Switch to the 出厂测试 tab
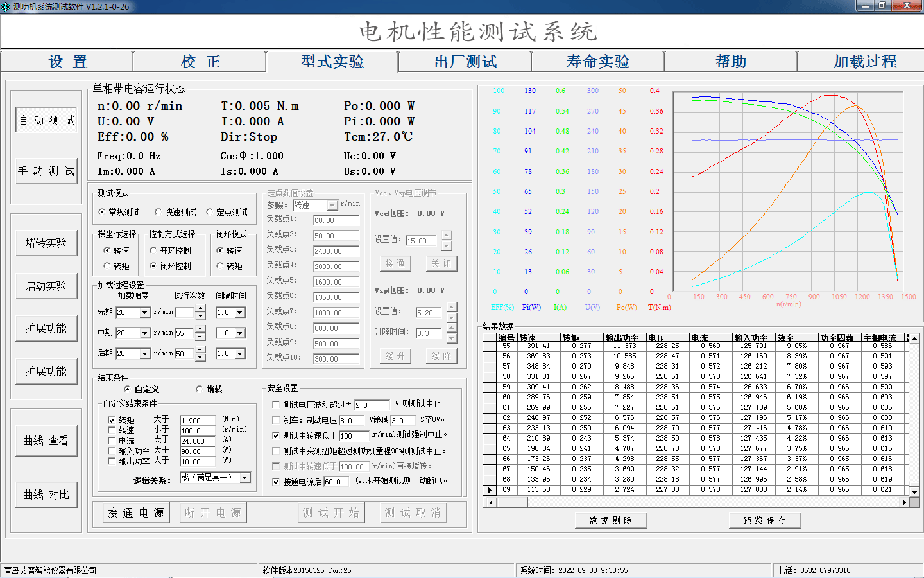 464,61
